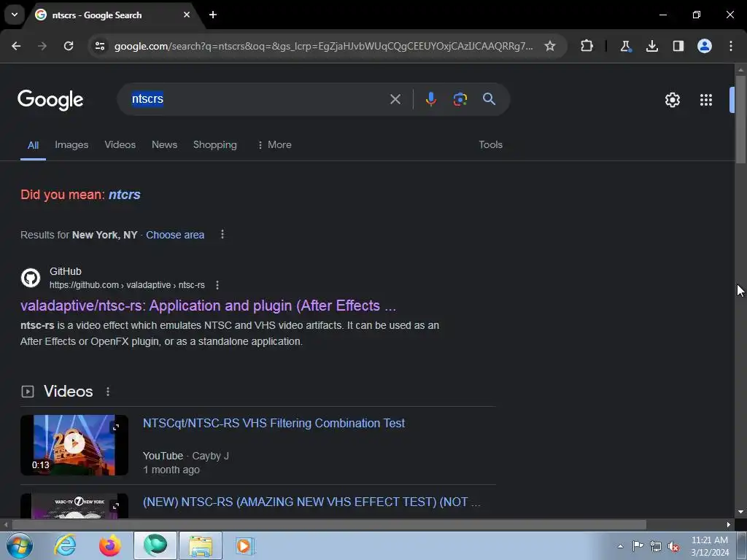Click scrollbar right arrow
Viewport: 747px width, 560px height.
click(x=729, y=525)
